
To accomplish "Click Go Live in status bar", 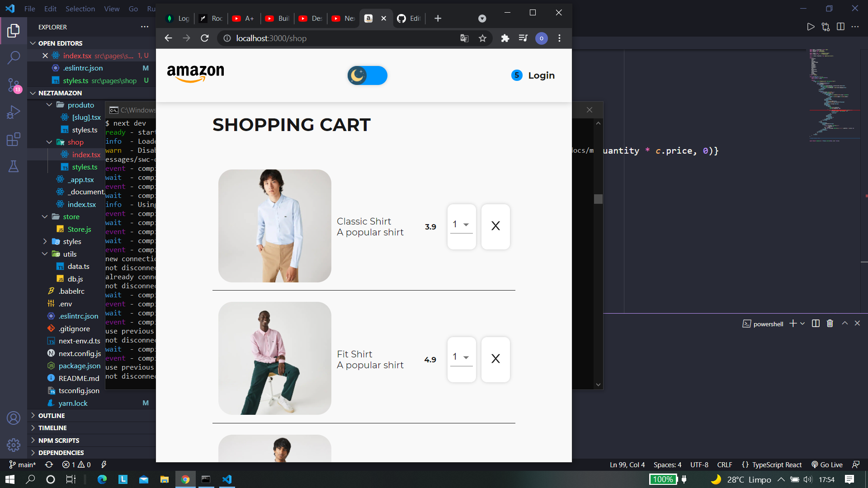I will pos(827,465).
